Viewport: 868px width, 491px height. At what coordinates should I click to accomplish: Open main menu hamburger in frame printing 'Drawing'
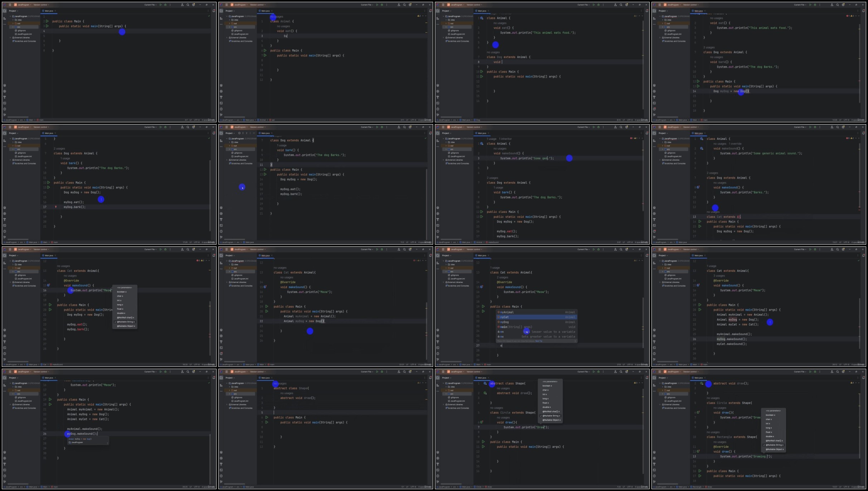[660, 372]
